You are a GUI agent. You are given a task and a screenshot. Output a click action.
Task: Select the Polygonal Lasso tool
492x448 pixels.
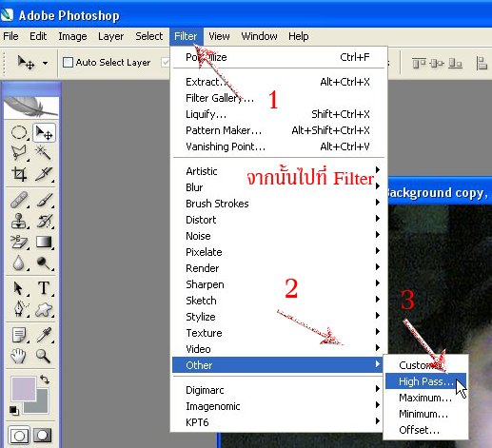[x=19, y=153]
